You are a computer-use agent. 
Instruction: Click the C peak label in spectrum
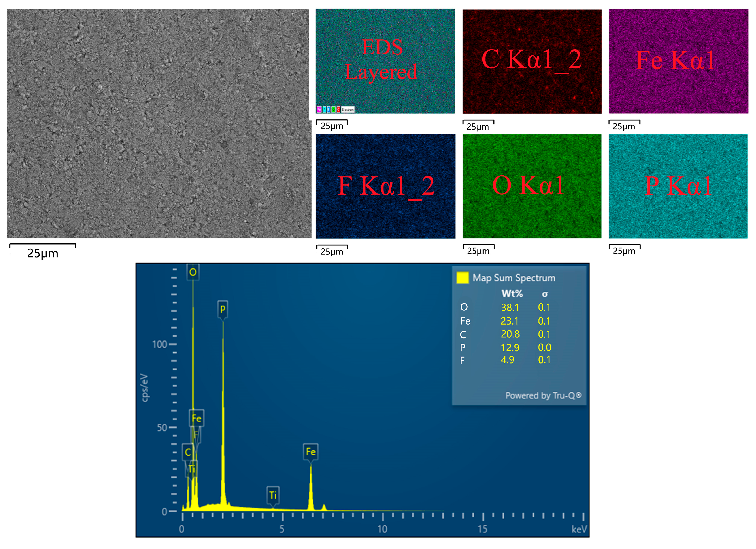pos(188,452)
